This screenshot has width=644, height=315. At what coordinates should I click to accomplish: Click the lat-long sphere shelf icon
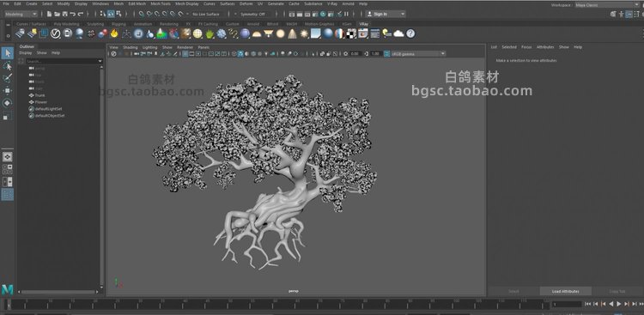coord(197,33)
